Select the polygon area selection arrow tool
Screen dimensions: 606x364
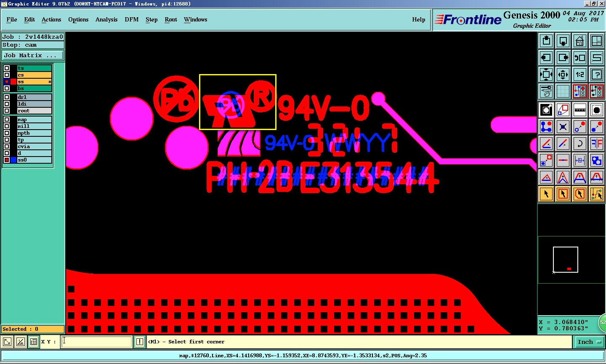[x=580, y=194]
